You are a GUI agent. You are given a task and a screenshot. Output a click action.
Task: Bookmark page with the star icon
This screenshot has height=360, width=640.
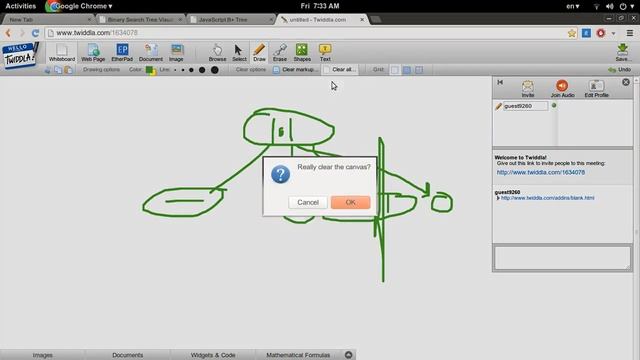(x=571, y=33)
